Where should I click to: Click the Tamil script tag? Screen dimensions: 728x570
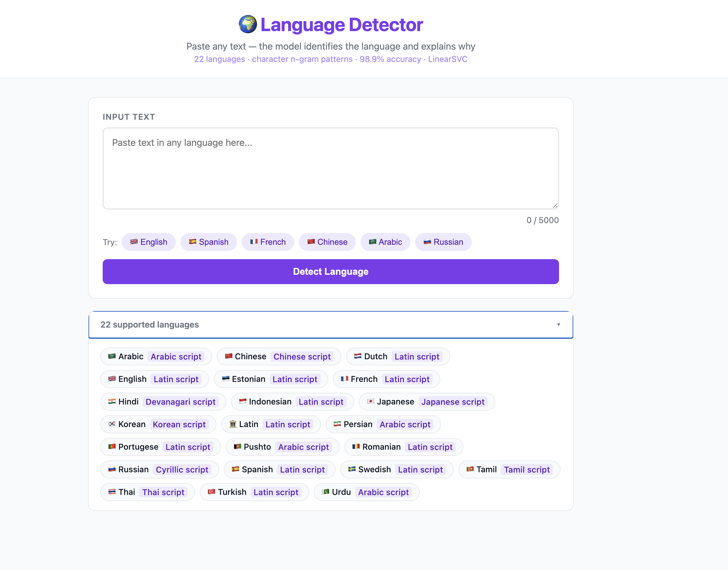526,469
